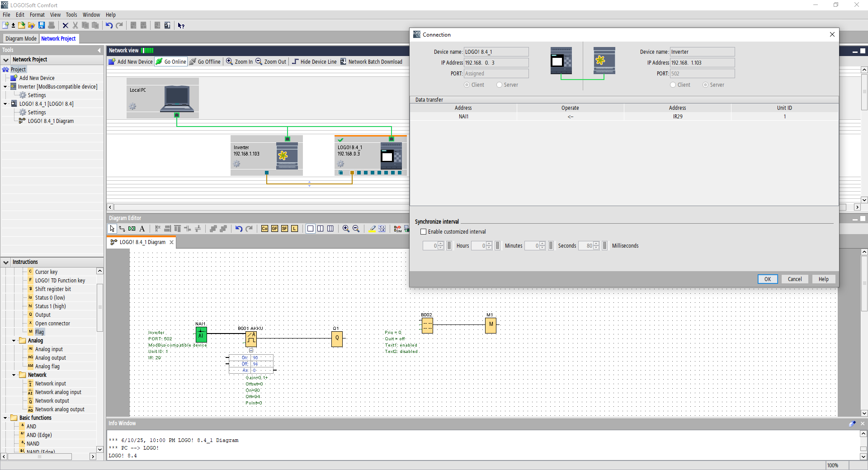Click the Save icon in main toolbar
The width and height of the screenshot is (868, 470).
[42, 25]
